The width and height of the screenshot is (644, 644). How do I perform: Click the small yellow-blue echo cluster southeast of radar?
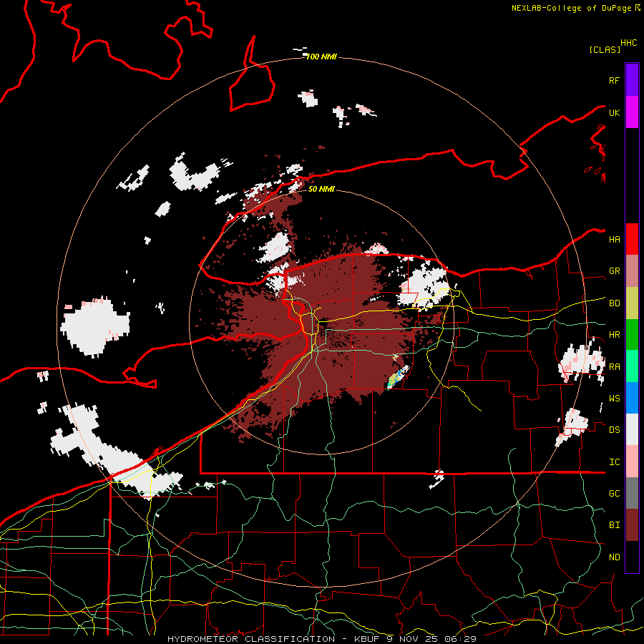(398, 377)
